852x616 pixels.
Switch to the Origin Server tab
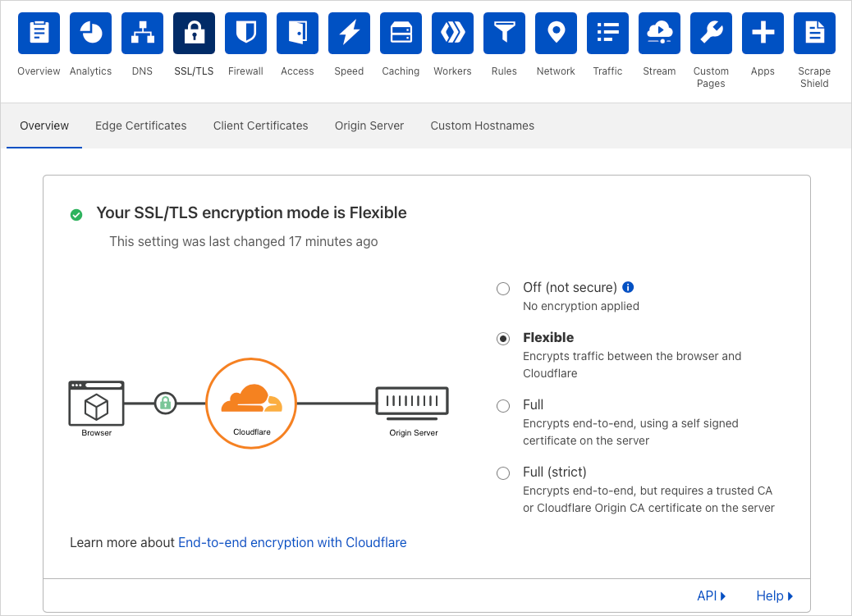(369, 125)
